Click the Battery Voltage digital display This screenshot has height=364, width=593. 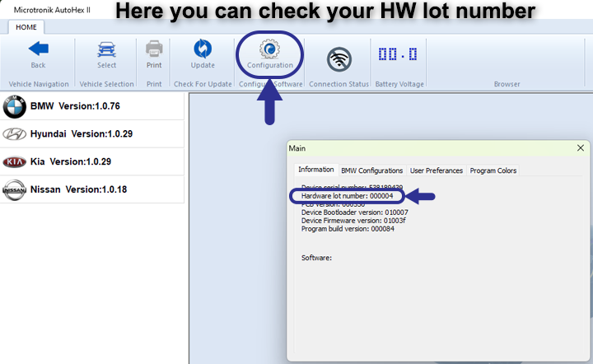point(398,54)
